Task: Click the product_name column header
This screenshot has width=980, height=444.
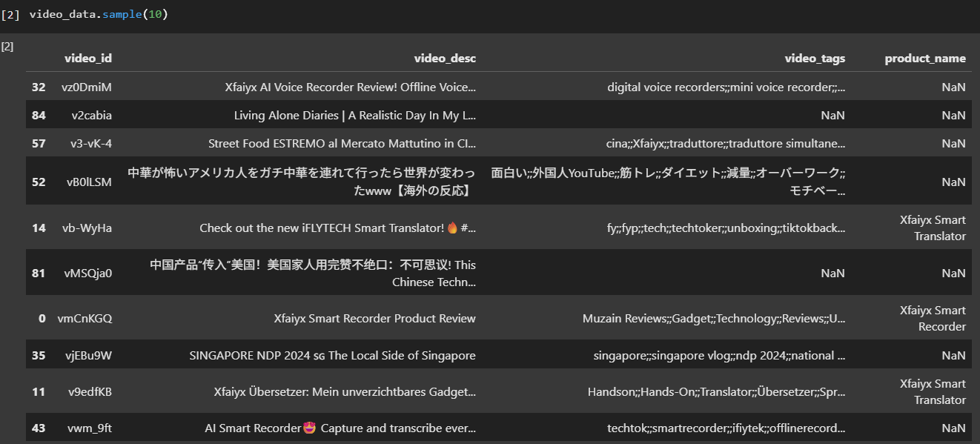Action: [925, 59]
